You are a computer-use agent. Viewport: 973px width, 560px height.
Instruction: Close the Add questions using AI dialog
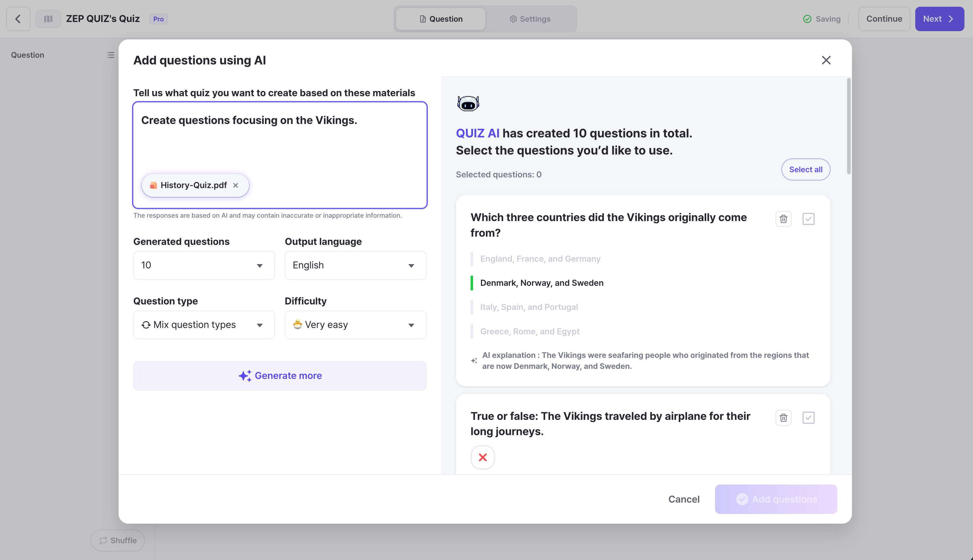pos(826,60)
